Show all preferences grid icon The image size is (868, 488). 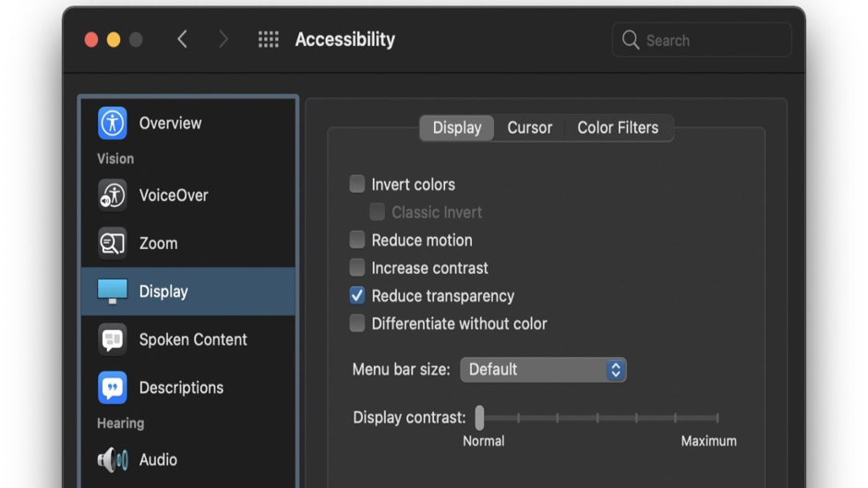click(268, 40)
